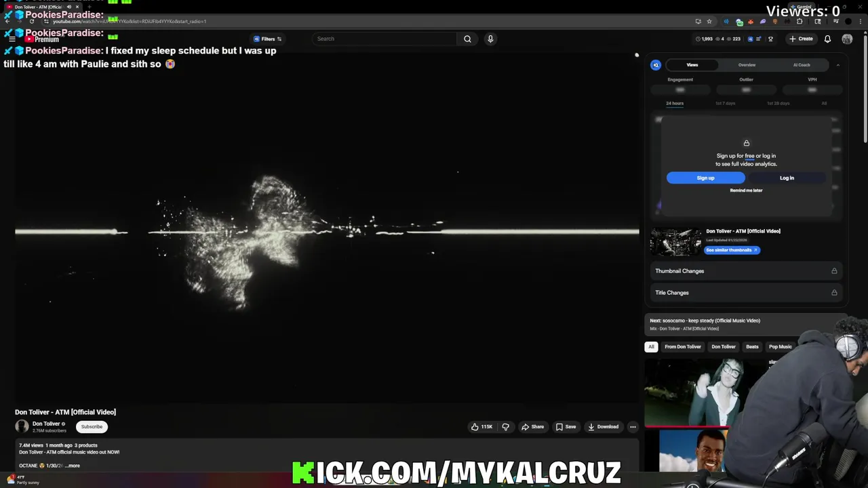
Task: Open the first recommended video thumbnail
Action: (695, 392)
